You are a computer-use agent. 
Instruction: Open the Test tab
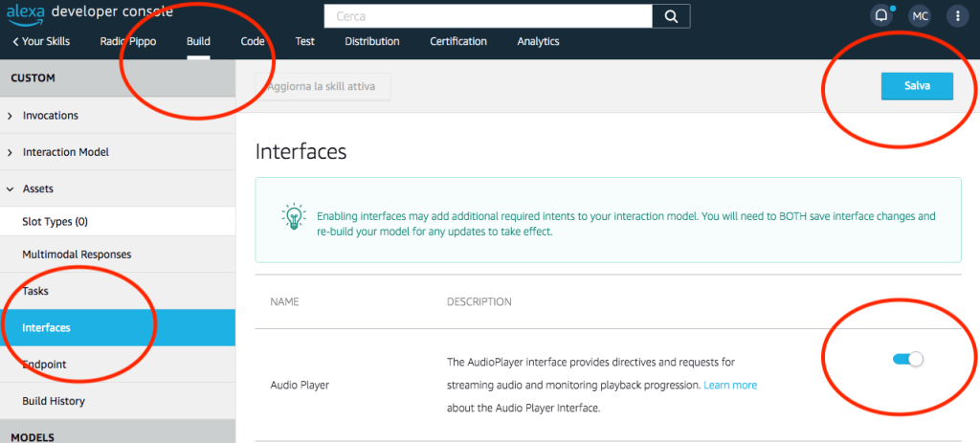coord(304,41)
